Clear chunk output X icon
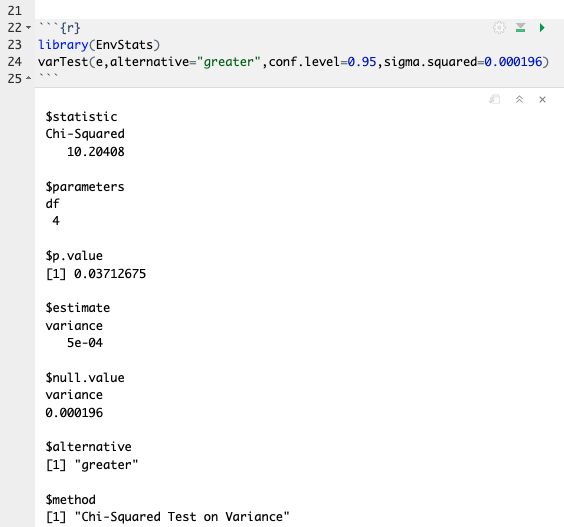564x527 pixels. 542,99
